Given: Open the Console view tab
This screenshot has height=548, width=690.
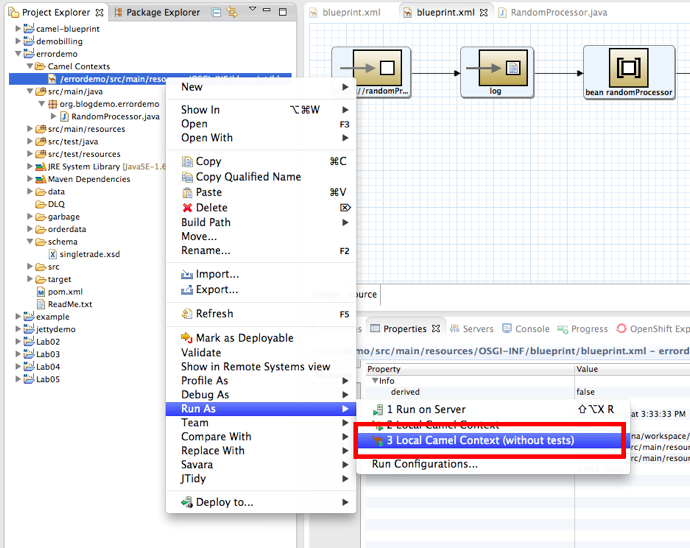Looking at the screenshot, I should [526, 329].
